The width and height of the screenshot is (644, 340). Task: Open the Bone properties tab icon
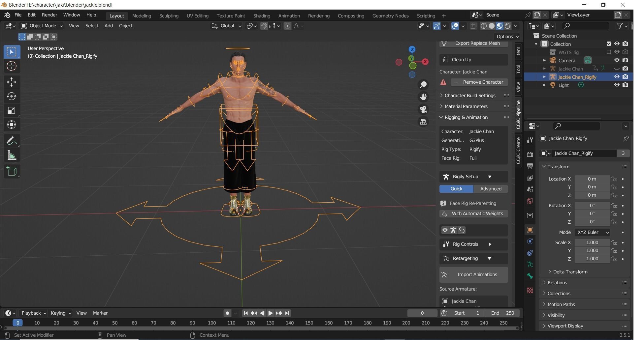(530, 276)
